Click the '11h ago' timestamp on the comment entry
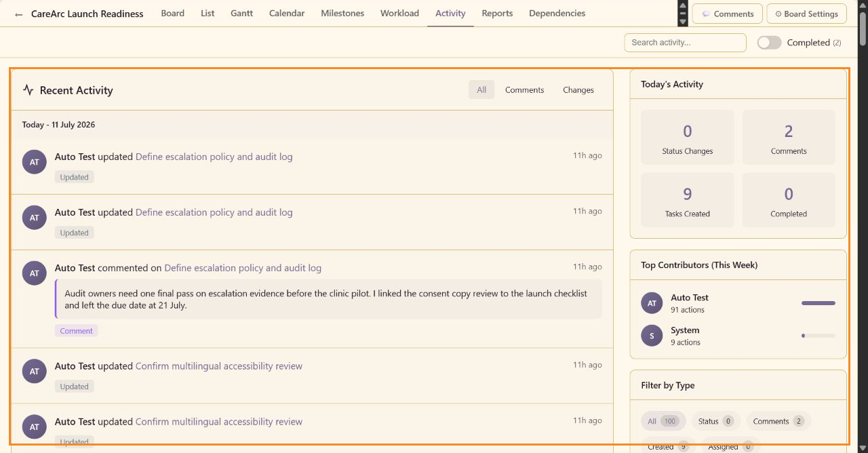868x453 pixels. 587,267
